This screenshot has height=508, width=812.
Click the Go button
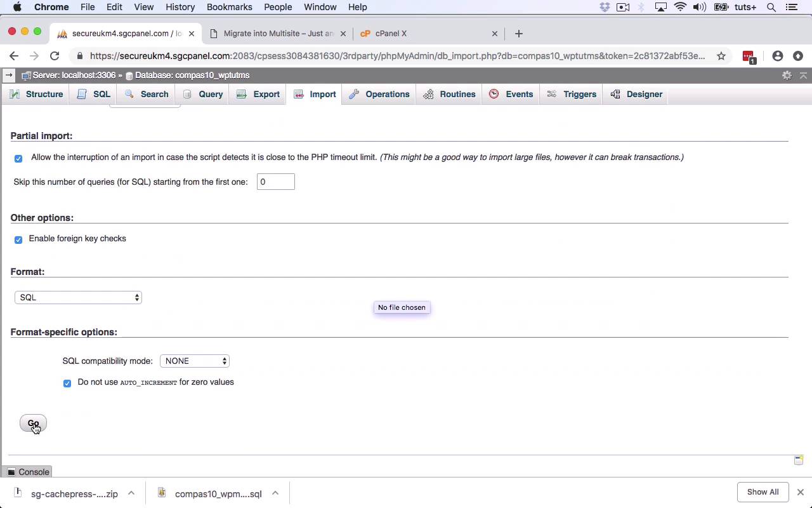[33, 424]
